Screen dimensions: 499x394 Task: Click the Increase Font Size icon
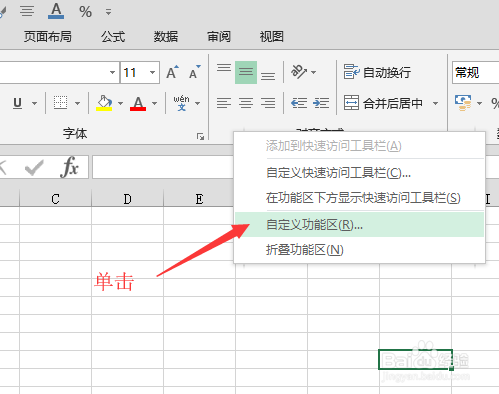click(x=173, y=72)
